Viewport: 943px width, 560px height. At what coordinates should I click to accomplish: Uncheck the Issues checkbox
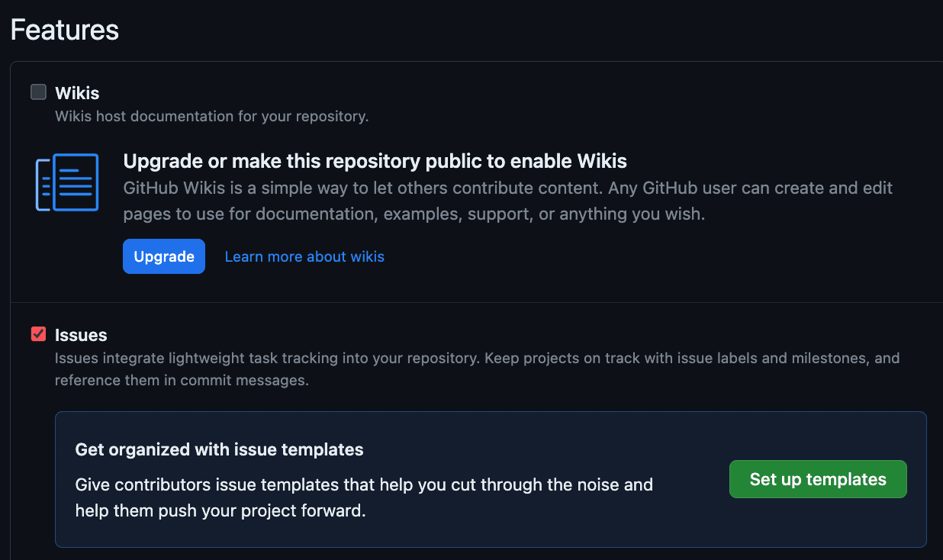[38, 333]
